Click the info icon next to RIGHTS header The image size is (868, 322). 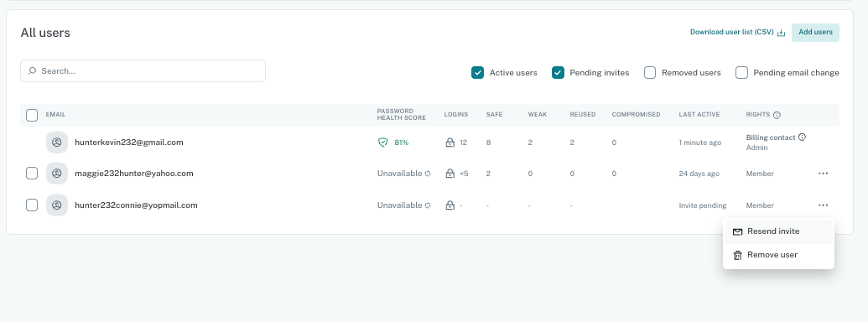click(777, 115)
